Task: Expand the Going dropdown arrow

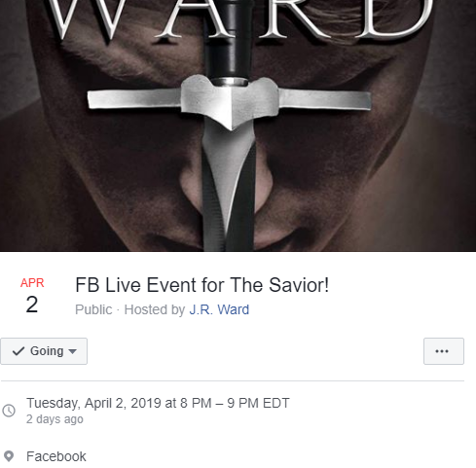Action: pos(73,351)
